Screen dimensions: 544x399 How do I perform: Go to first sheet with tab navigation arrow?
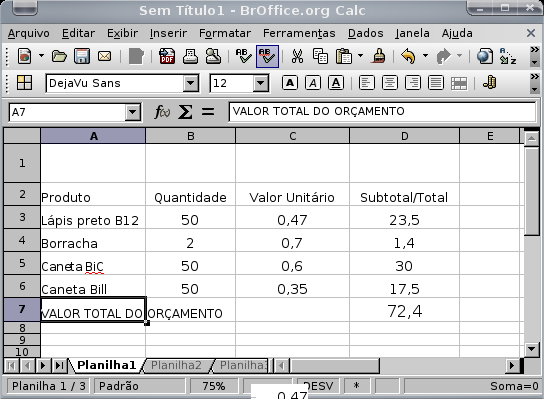click(x=11, y=365)
